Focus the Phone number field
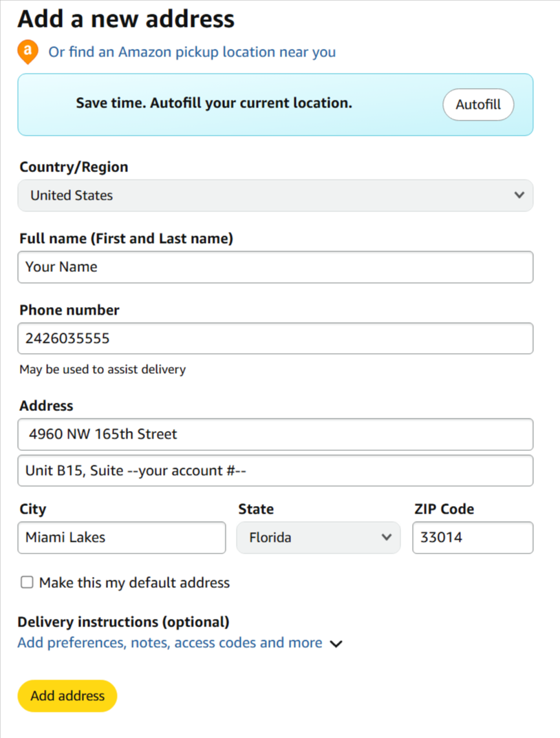 click(275, 339)
